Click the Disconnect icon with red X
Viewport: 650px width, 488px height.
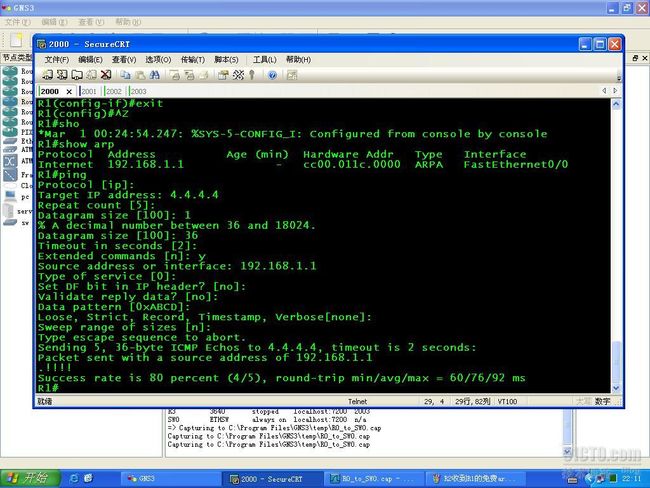(x=106, y=75)
